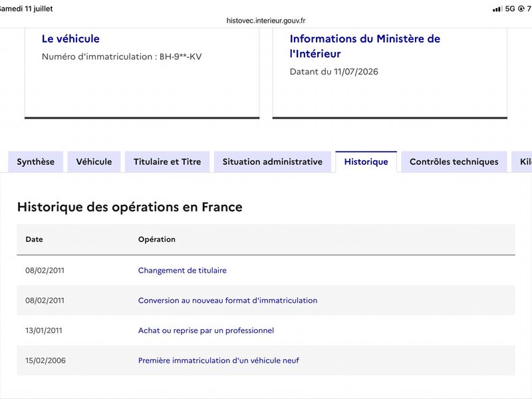Select the Situation administrative tab
Image resolution: width=532 pixels, height=399 pixels.
tap(273, 162)
